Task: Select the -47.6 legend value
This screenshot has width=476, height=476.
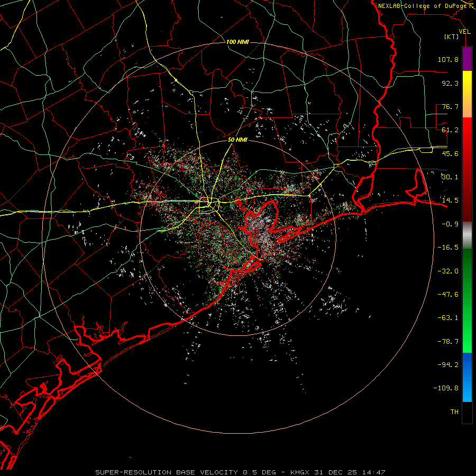Action: point(448,295)
